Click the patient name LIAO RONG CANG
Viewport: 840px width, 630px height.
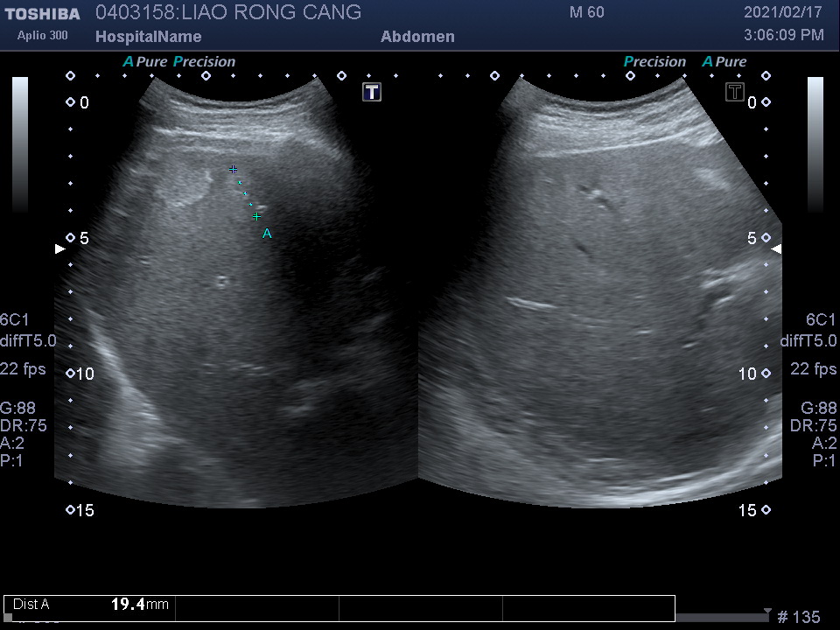tap(270, 12)
